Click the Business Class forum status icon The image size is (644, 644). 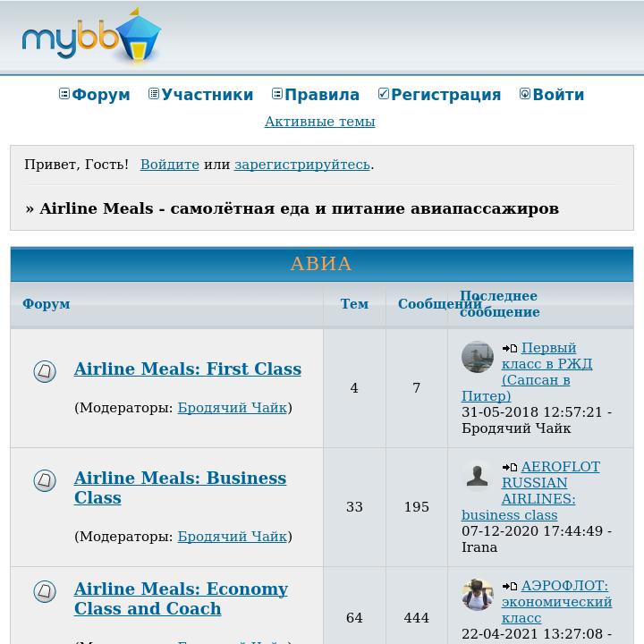coord(45,480)
